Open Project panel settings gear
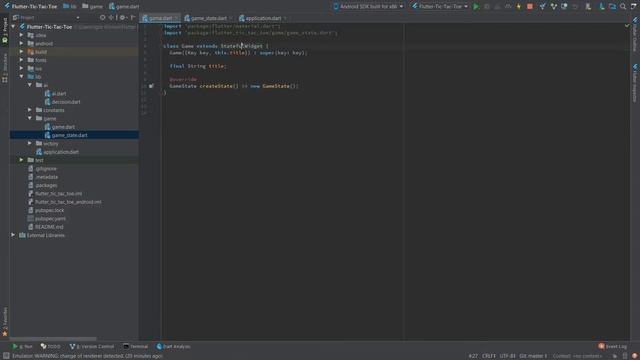 click(122, 18)
